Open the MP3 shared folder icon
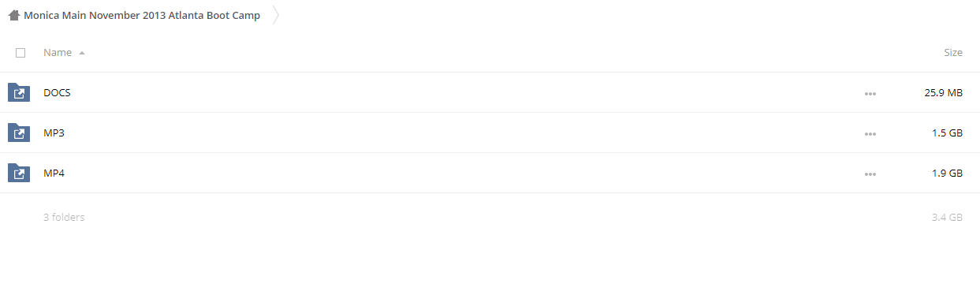 pos(19,133)
